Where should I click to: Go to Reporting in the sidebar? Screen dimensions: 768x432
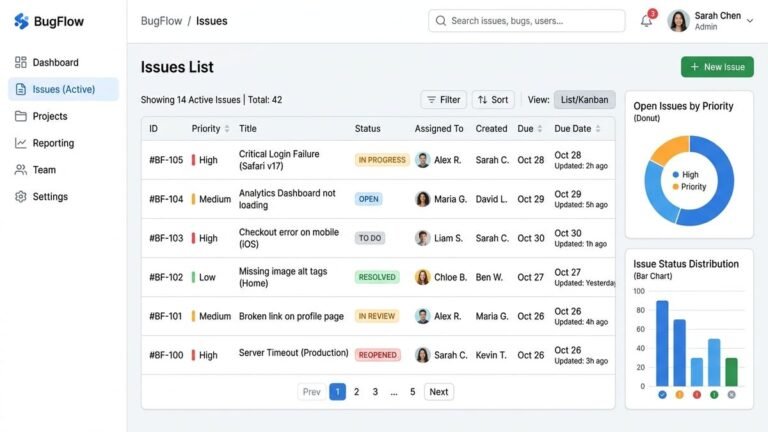tap(64, 143)
